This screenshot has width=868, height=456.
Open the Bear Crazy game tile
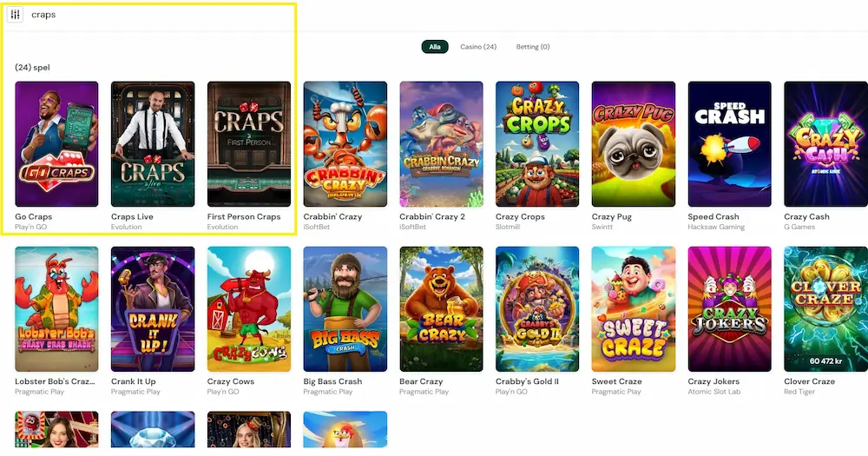pyautogui.click(x=441, y=308)
